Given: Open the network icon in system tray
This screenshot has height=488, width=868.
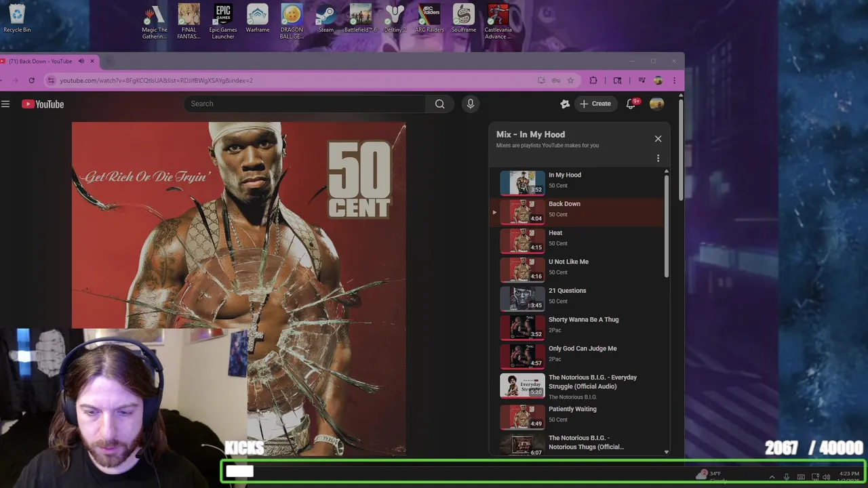Looking at the screenshot, I should 815,476.
